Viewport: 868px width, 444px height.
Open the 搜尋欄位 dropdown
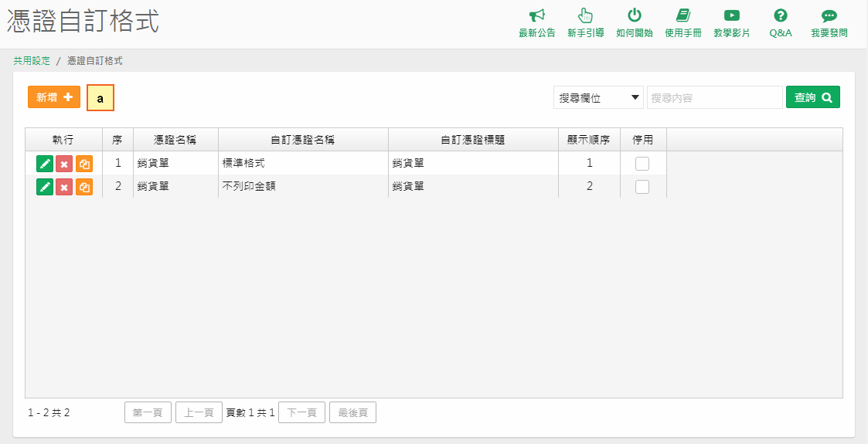[x=598, y=97]
